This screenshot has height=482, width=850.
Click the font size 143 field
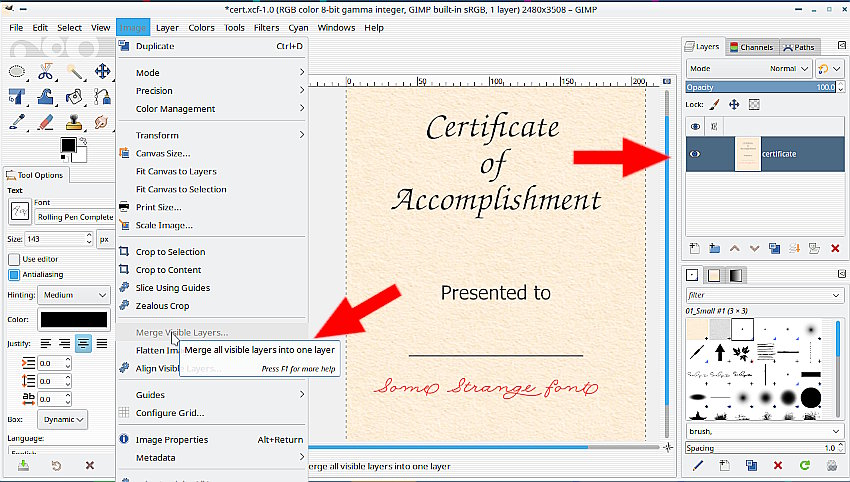point(55,239)
